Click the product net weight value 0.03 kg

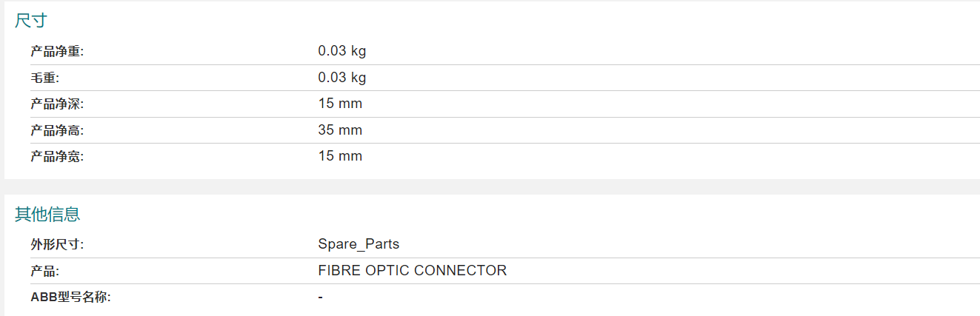[342, 51]
